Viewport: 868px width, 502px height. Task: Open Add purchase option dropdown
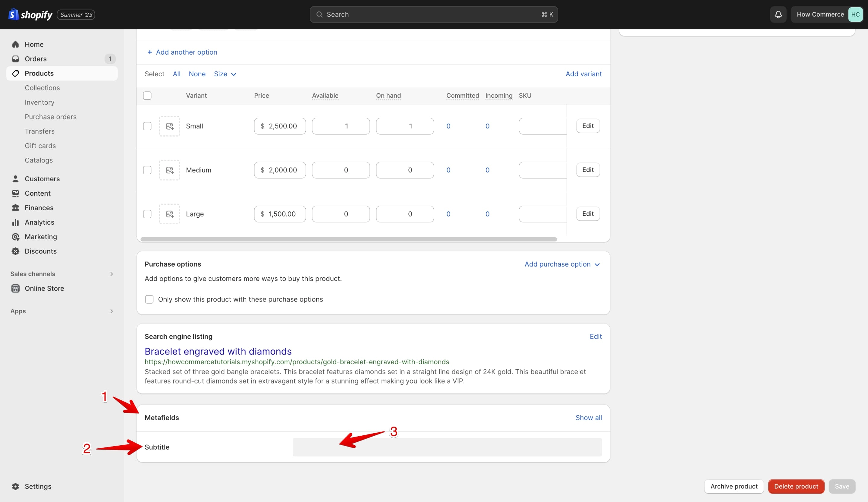tap(562, 264)
